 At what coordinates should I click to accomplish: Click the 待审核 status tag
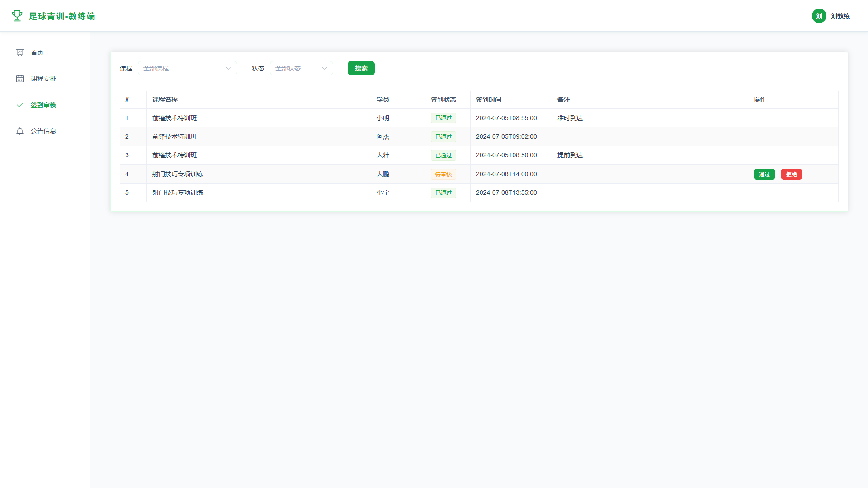tap(443, 174)
